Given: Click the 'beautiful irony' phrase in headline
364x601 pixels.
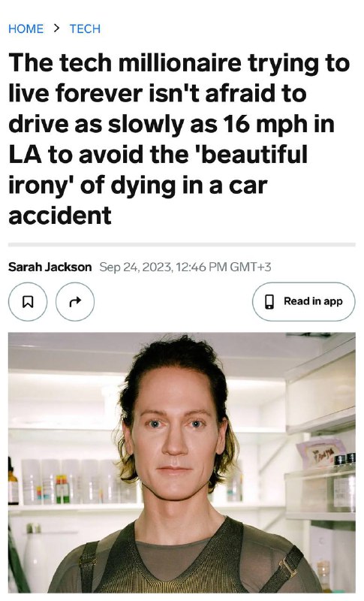Looking at the screenshot, I should click(158, 170).
